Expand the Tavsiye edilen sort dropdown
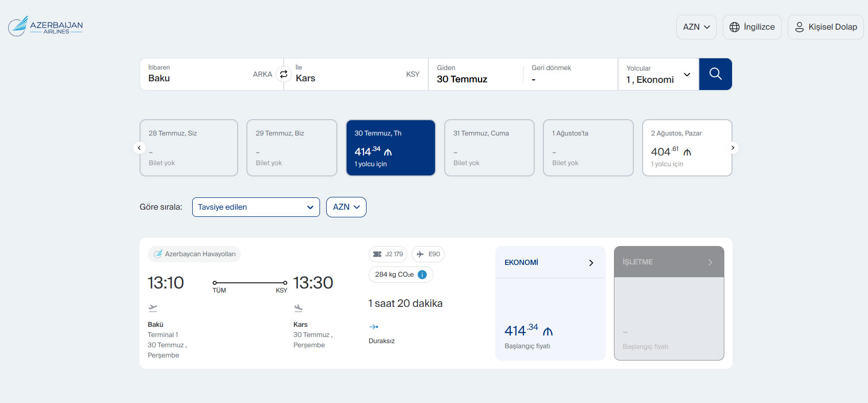The height and width of the screenshot is (403, 868). 256,207
